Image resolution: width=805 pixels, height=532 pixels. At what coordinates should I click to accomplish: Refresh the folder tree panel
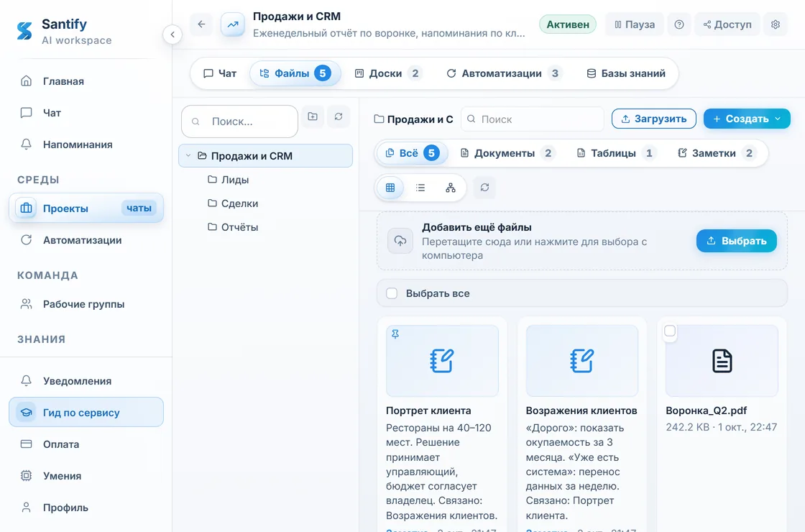(x=339, y=116)
